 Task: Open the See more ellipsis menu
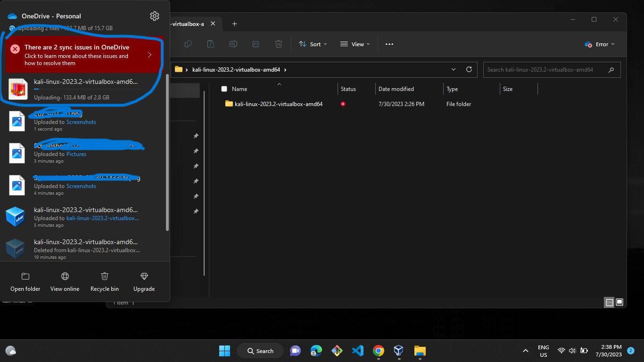389,44
